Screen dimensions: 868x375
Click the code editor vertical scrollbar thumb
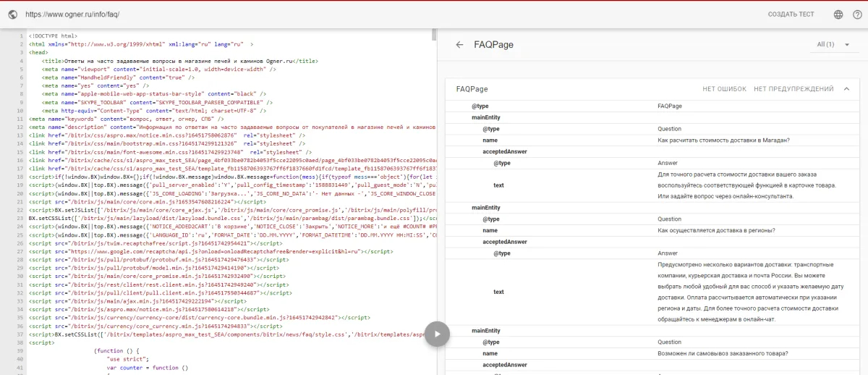433,35
